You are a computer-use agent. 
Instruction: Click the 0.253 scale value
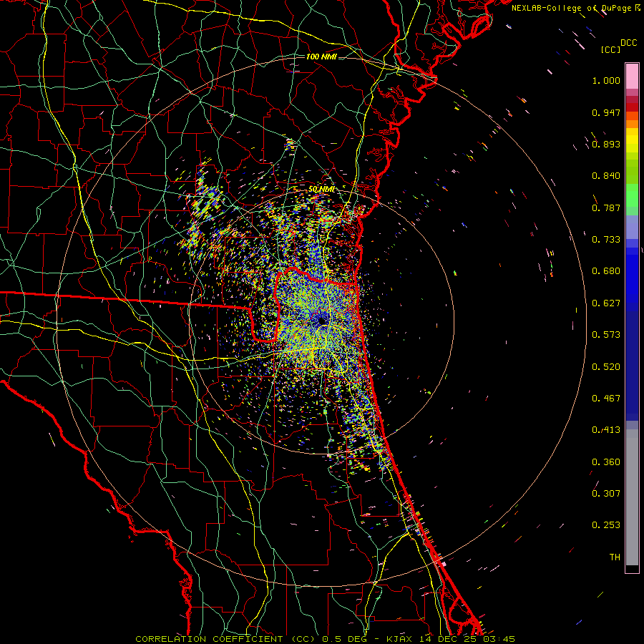pyautogui.click(x=606, y=525)
